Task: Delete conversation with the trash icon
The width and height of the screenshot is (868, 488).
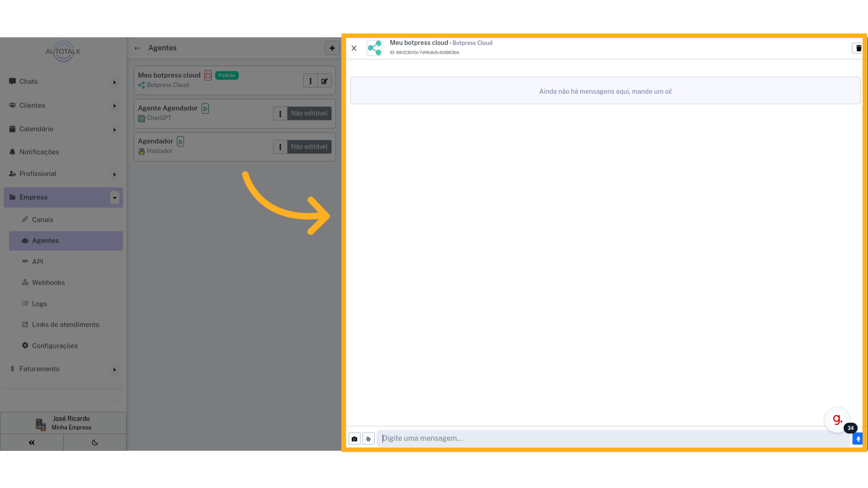Action: point(858,48)
